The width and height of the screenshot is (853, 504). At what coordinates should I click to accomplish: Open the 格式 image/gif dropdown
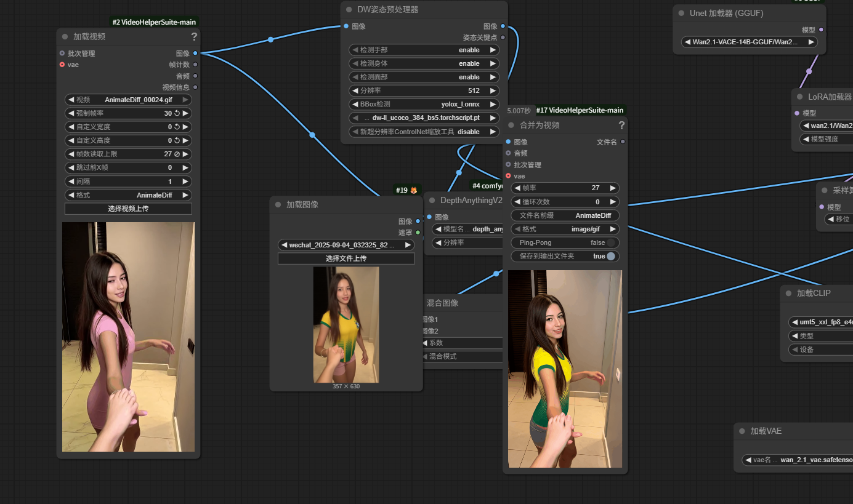click(x=565, y=229)
